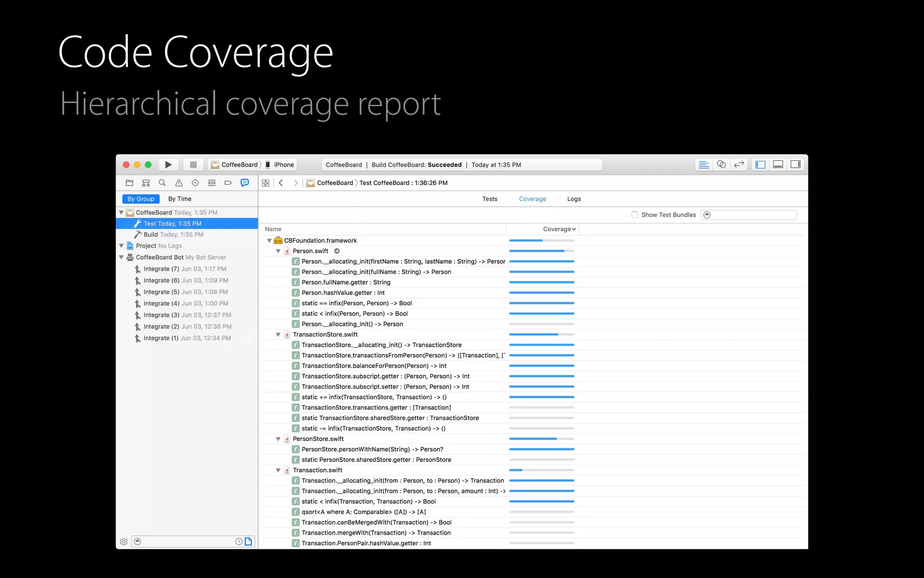Screen dimensions: 924x578
Task: Collapse Person.swift disclosure triangle
Action: point(278,251)
